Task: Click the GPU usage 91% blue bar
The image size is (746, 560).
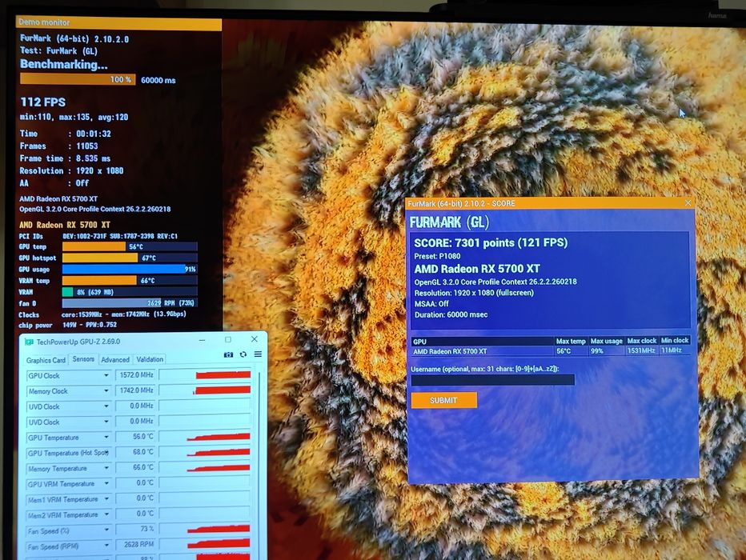Action: coord(130,269)
